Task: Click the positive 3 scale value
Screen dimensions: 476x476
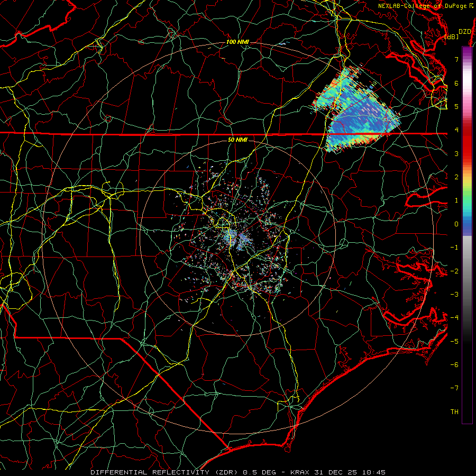Action: [456, 153]
